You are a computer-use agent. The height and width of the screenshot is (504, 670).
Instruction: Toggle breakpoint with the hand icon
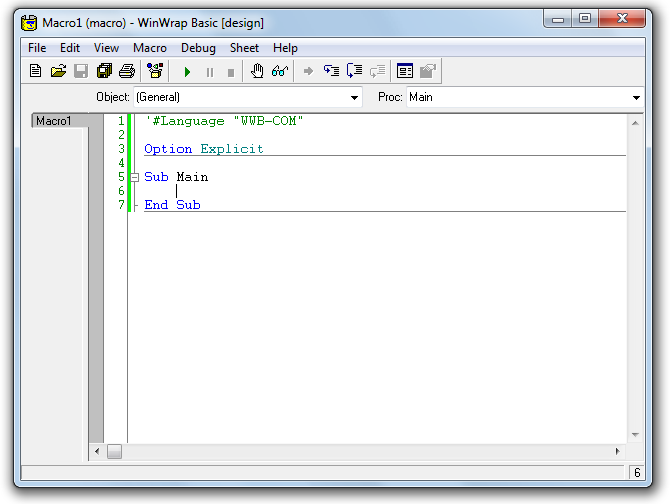pyautogui.click(x=257, y=71)
